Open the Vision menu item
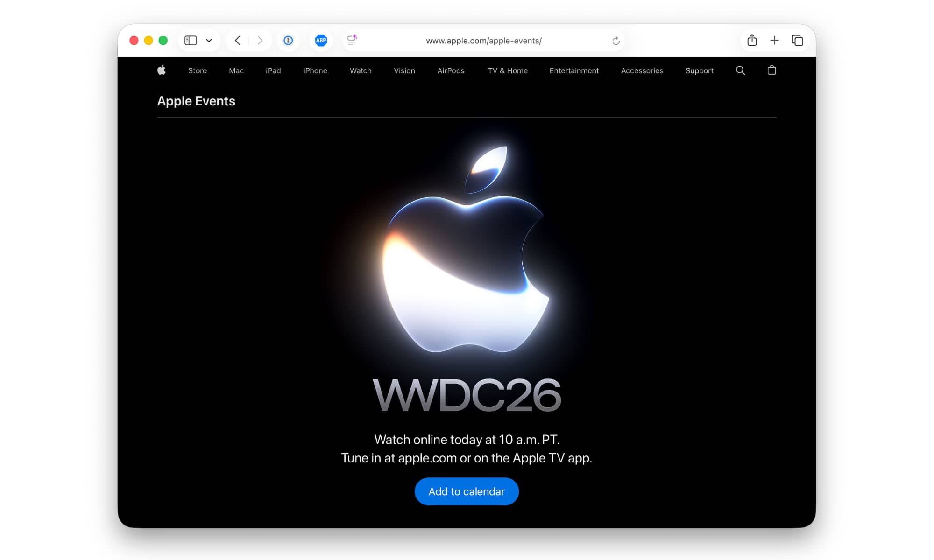The height and width of the screenshot is (560, 934). click(404, 70)
